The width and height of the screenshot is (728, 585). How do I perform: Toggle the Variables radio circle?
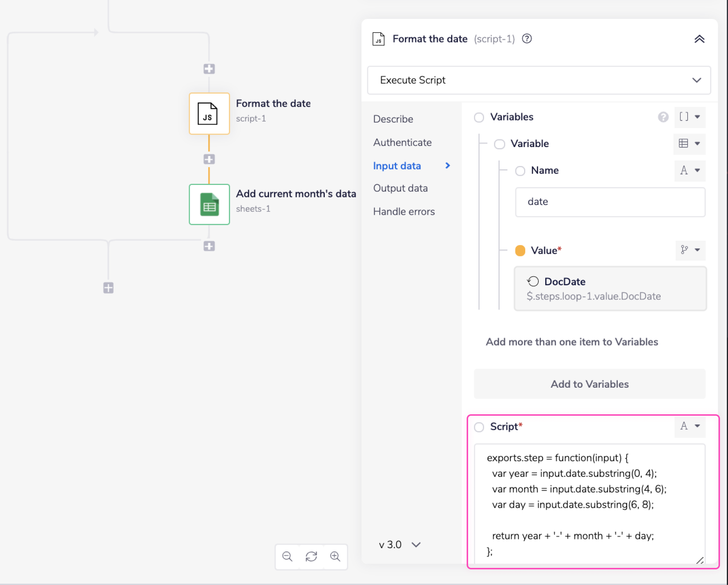[x=479, y=117]
